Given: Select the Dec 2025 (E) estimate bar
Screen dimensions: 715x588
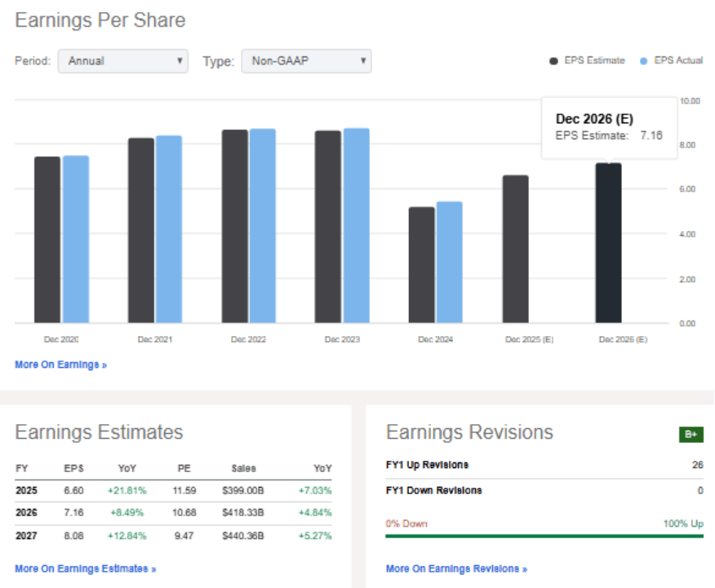Looking at the screenshot, I should coord(515,249).
